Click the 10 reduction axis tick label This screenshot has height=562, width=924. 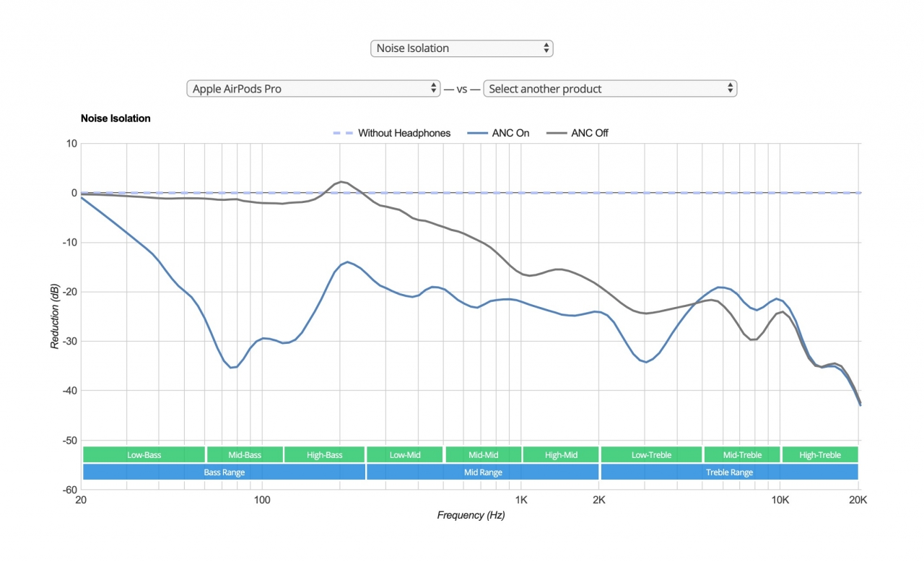[x=71, y=143]
